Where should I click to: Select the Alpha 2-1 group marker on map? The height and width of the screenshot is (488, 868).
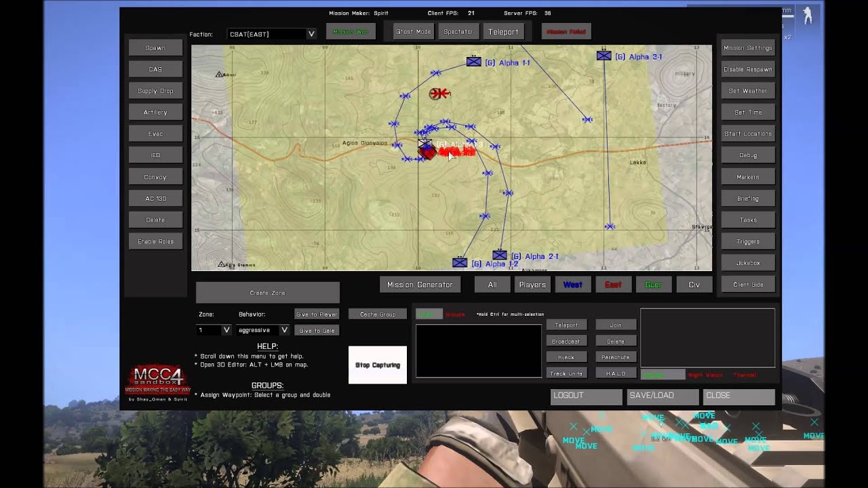pyautogui.click(x=500, y=256)
